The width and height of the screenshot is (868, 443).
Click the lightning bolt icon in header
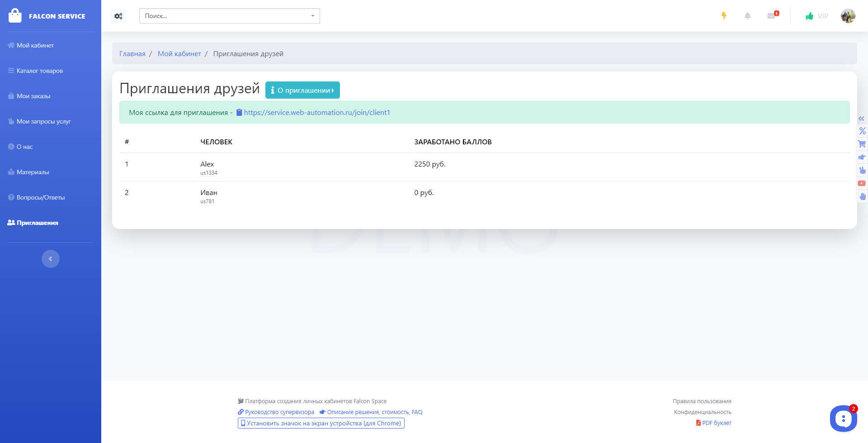724,16
